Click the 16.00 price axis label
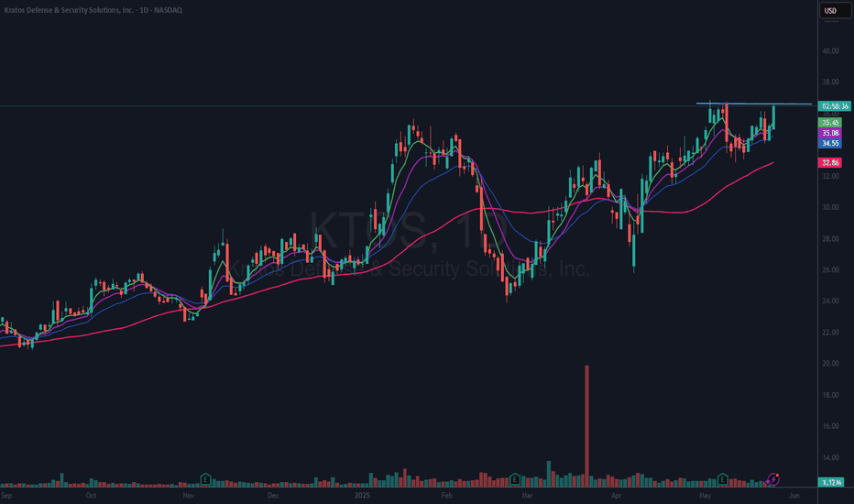 [830, 427]
